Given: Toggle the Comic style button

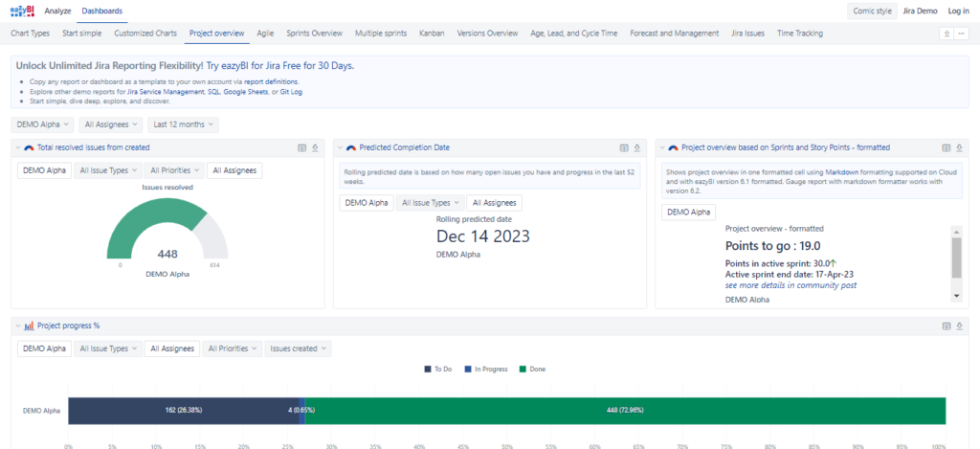Looking at the screenshot, I should pos(872,11).
